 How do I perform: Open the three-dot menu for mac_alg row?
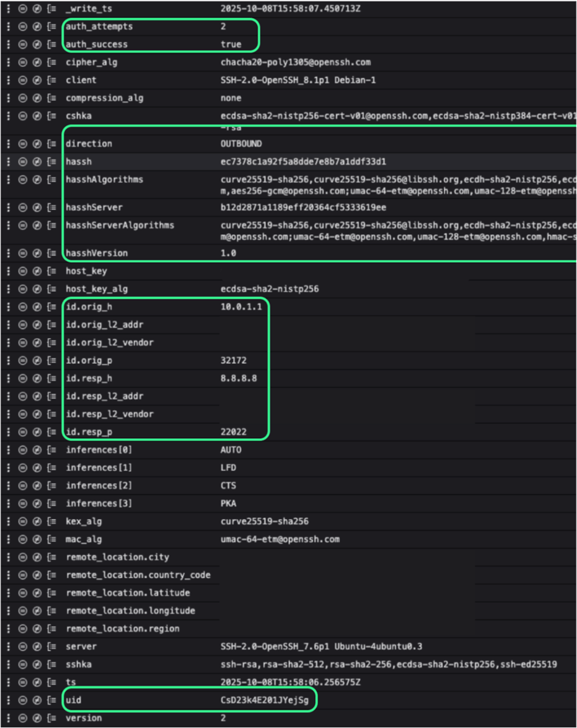click(x=8, y=539)
